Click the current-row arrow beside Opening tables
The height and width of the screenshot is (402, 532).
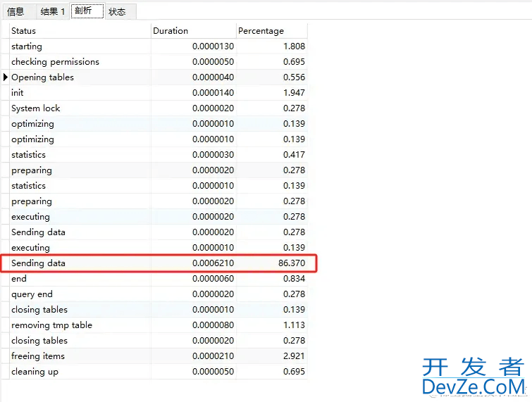click(6, 77)
